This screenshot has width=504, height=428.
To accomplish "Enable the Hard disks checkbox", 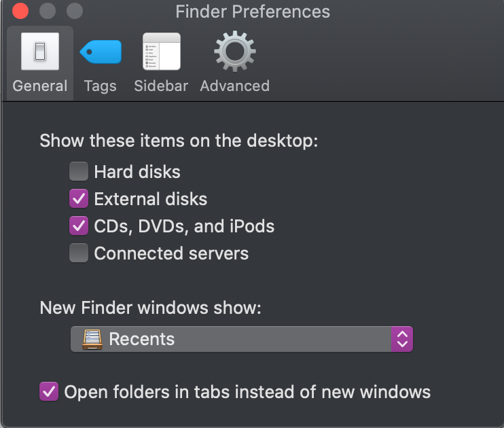I will (79, 171).
